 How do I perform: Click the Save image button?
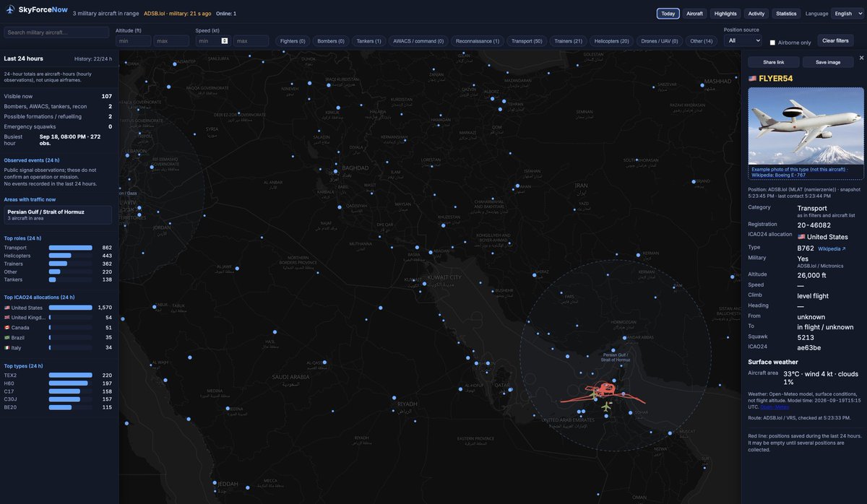pos(828,62)
